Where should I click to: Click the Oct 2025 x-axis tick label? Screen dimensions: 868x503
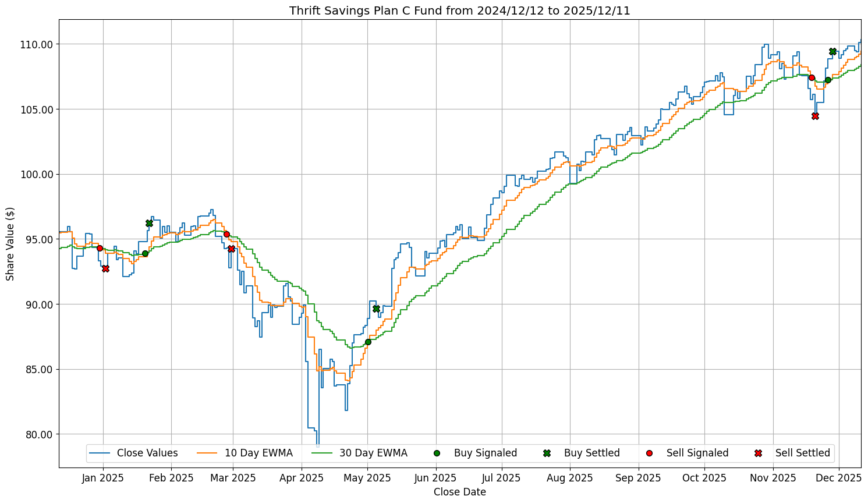click(704, 478)
